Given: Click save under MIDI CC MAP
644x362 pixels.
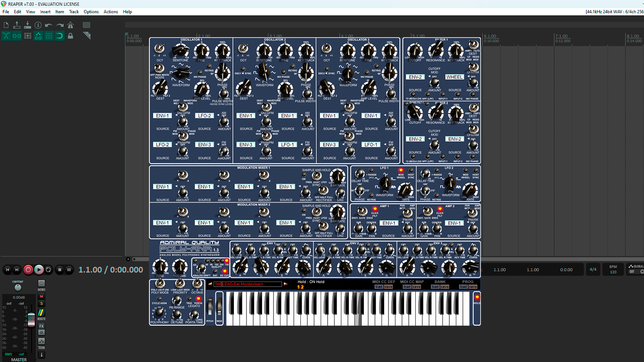Looking at the screenshot, I should click(416, 287).
